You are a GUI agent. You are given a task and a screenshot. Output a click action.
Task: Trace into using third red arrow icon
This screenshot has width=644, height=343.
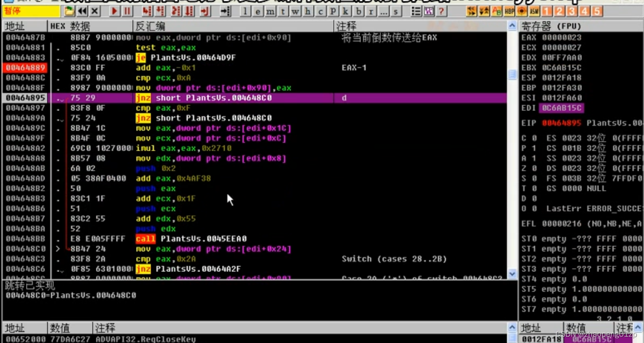176,11
